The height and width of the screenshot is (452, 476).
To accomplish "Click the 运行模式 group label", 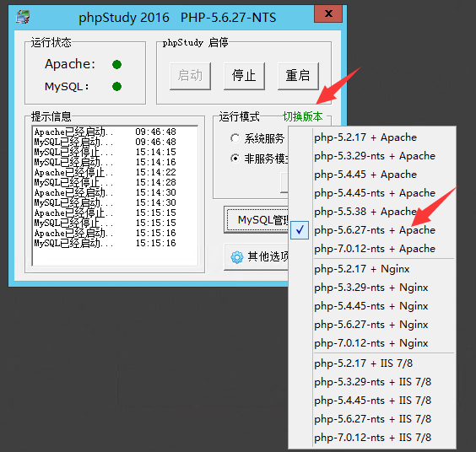I will point(240,116).
